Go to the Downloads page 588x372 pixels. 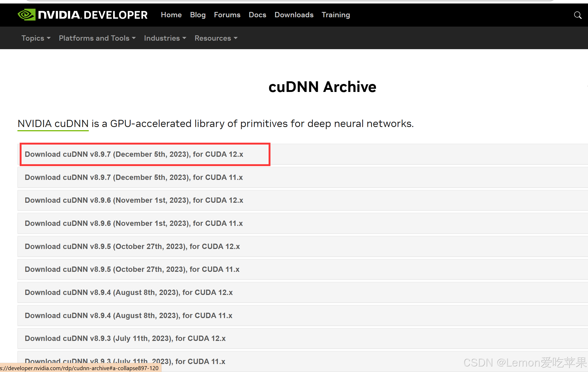coord(294,15)
